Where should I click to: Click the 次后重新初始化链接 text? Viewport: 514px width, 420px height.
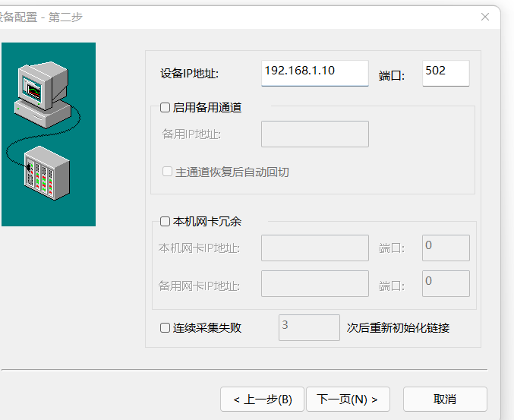398,327
